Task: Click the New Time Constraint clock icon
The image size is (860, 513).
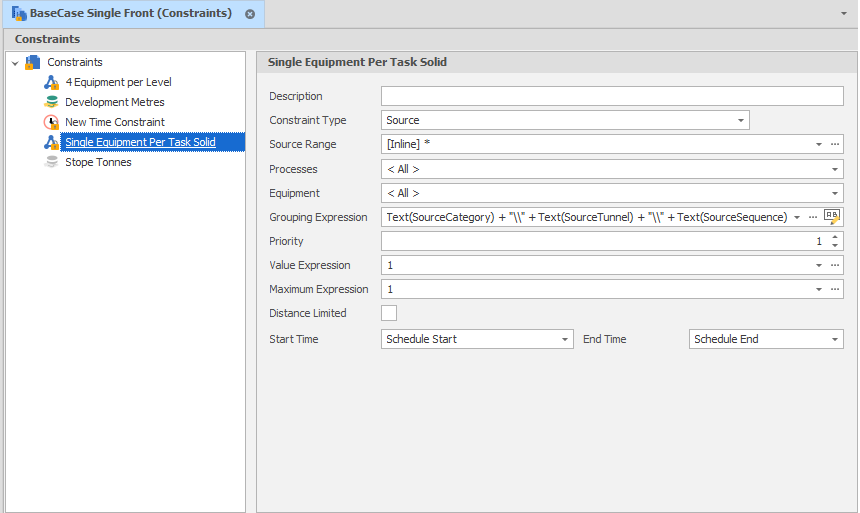Action: (51, 123)
